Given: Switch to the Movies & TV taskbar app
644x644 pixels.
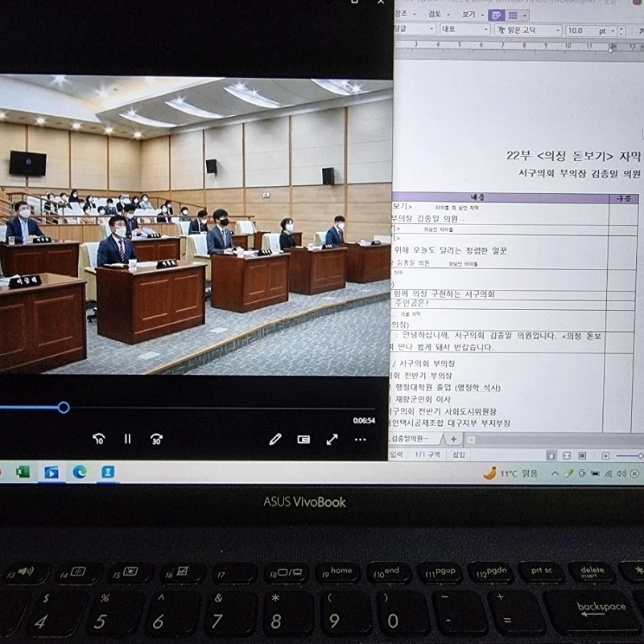Looking at the screenshot, I should [x=52, y=473].
